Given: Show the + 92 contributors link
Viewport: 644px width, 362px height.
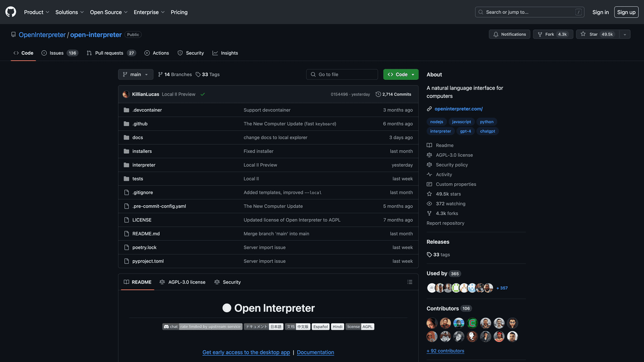Looking at the screenshot, I should pyautogui.click(x=445, y=351).
